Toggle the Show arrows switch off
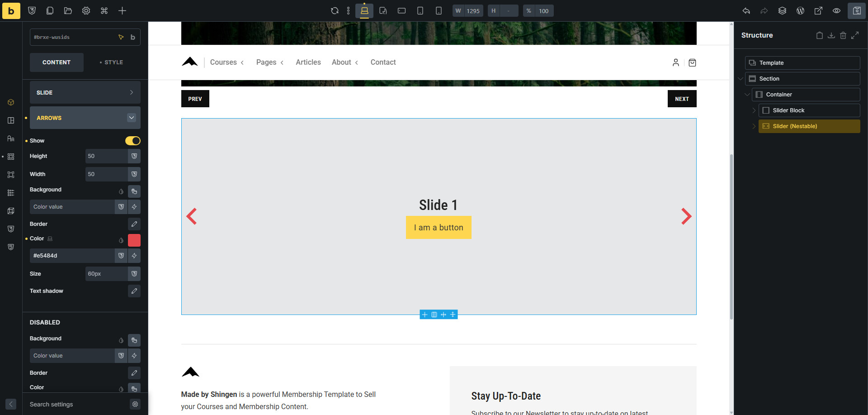This screenshot has height=415, width=868. click(x=132, y=141)
